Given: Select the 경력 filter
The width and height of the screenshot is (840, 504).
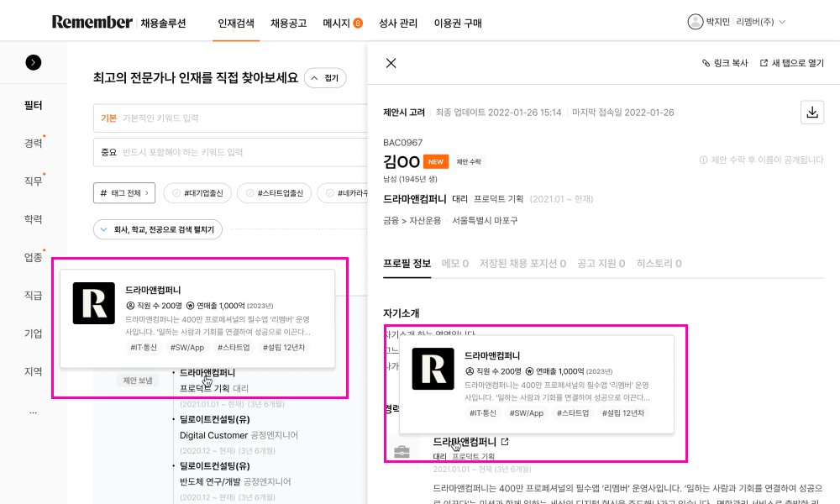Looking at the screenshot, I should (x=34, y=143).
